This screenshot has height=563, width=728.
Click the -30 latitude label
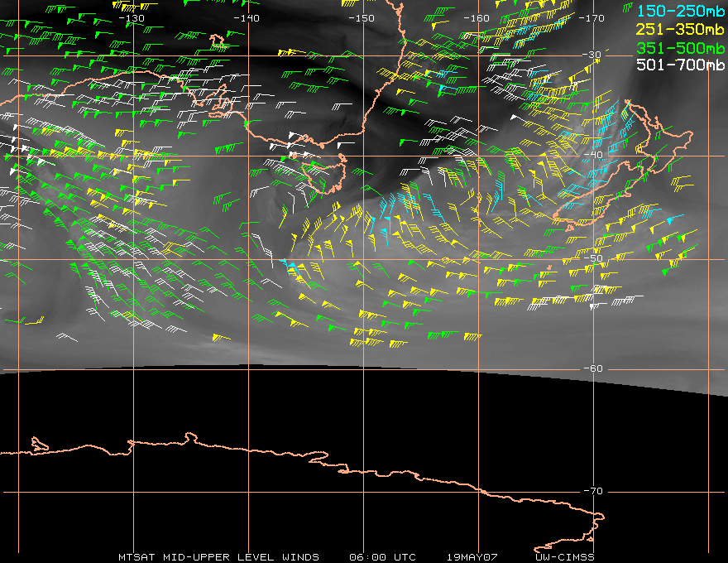592,55
